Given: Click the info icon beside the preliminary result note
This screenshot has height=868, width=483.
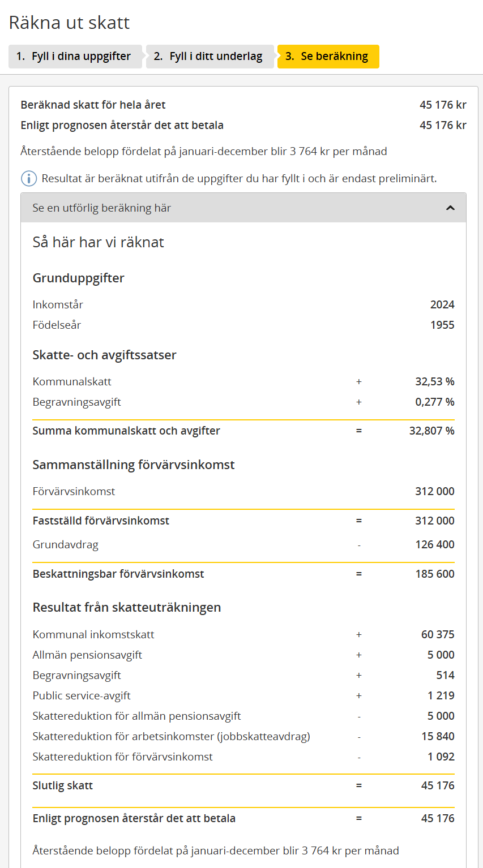Looking at the screenshot, I should [x=29, y=179].
